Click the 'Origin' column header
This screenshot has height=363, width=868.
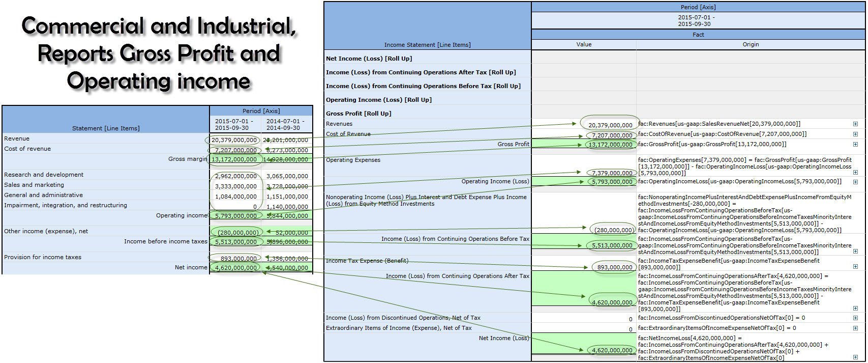pyautogui.click(x=751, y=44)
